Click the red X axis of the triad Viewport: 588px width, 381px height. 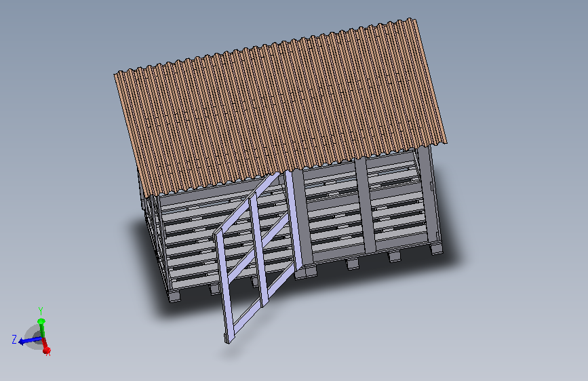(x=45, y=347)
